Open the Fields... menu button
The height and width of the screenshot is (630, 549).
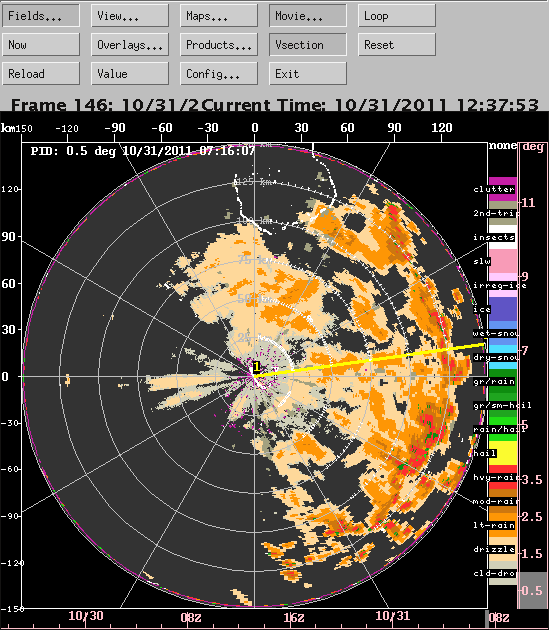click(41, 16)
